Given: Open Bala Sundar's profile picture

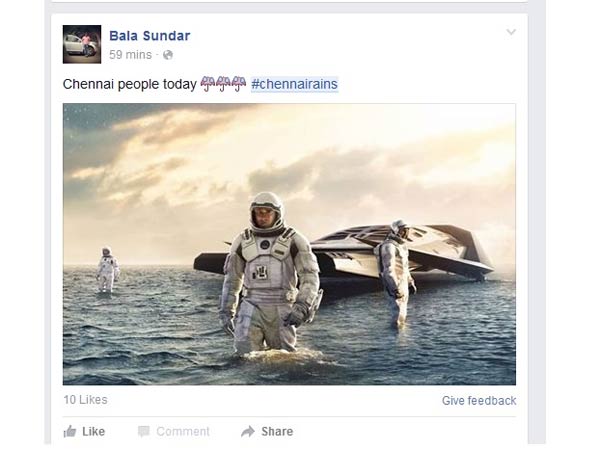Looking at the screenshot, I should (x=82, y=44).
